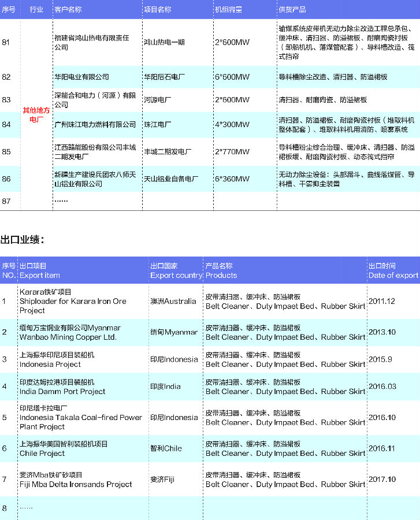Select the 上海振华美国智利装船机项目 Chile Project item

(64, 448)
